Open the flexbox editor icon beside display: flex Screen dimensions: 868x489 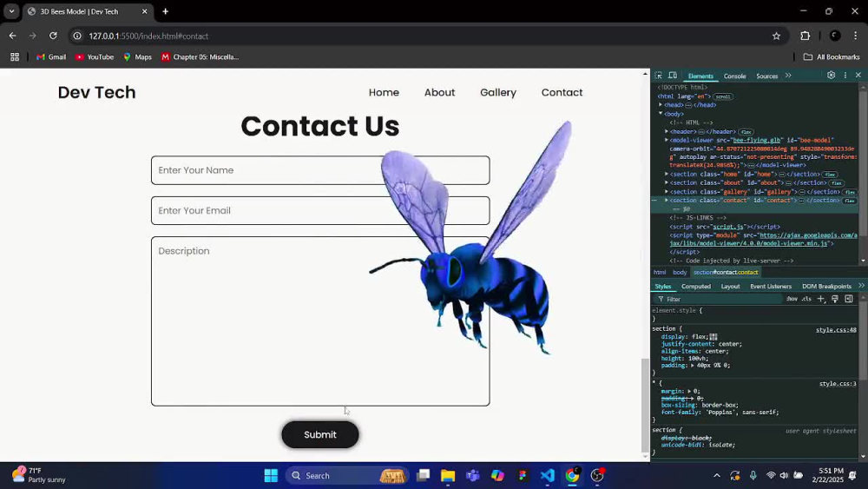(x=713, y=337)
